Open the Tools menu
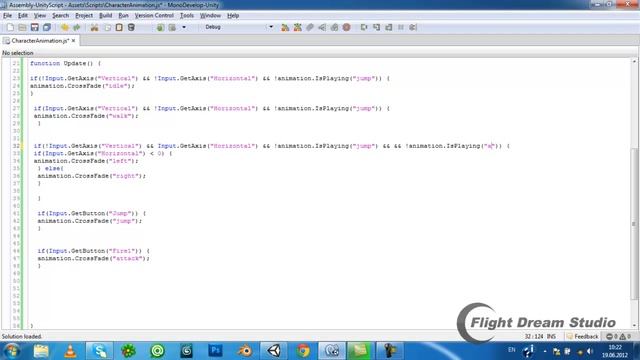640x360 pixels. (187, 16)
